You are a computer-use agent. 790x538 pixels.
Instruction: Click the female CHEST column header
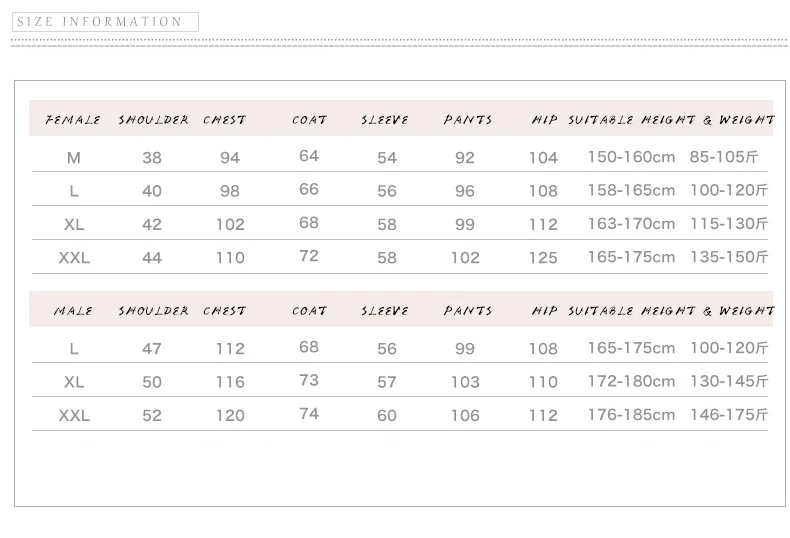pos(224,120)
